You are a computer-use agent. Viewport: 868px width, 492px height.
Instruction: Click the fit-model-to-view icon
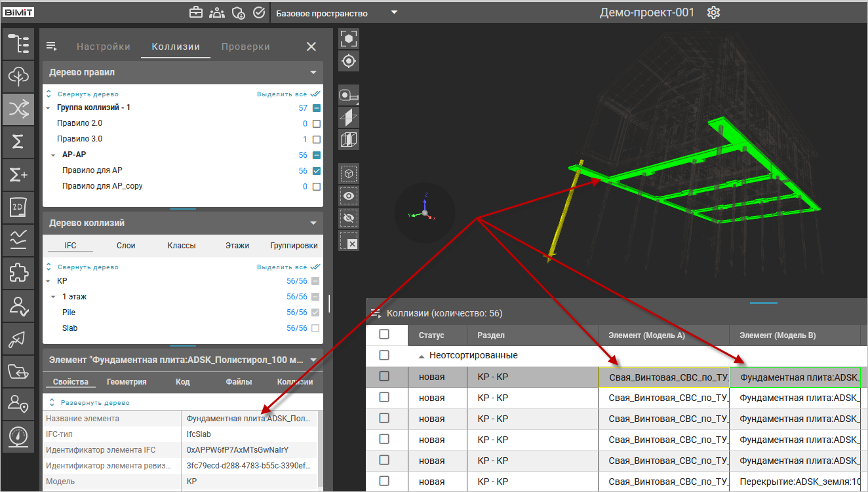(x=349, y=39)
